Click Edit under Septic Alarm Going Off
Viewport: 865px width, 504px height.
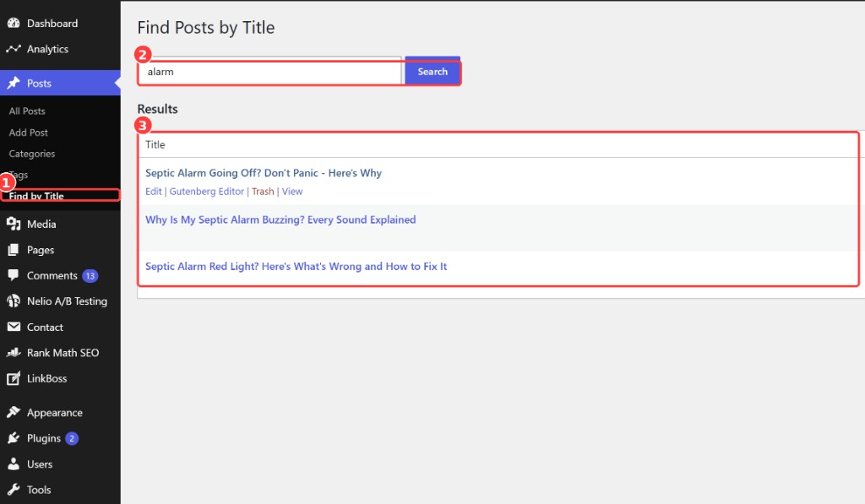154,192
